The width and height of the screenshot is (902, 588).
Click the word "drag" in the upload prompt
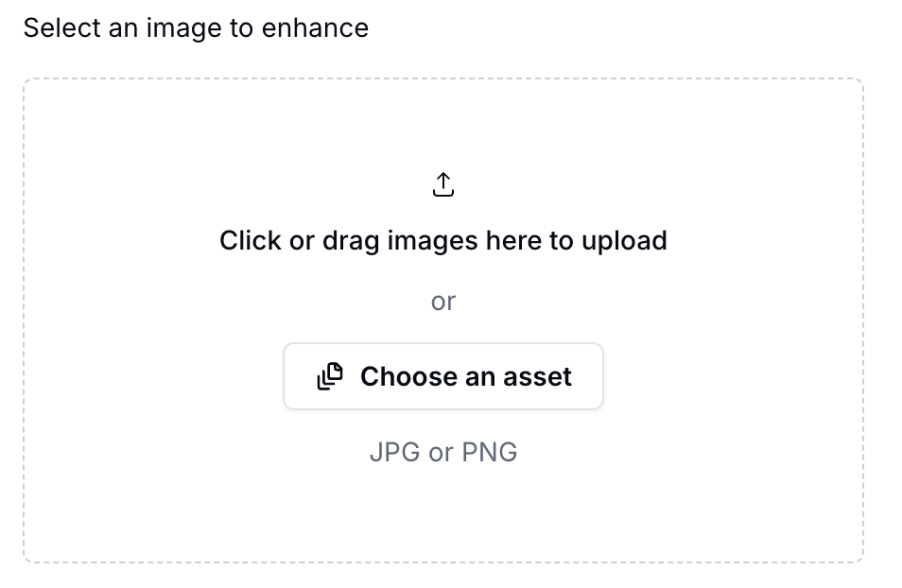tap(352, 240)
